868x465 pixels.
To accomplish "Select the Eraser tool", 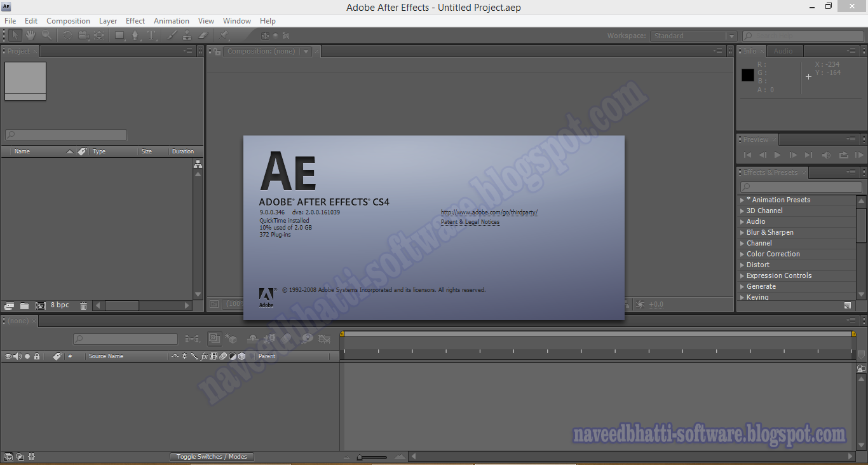I will 203,36.
